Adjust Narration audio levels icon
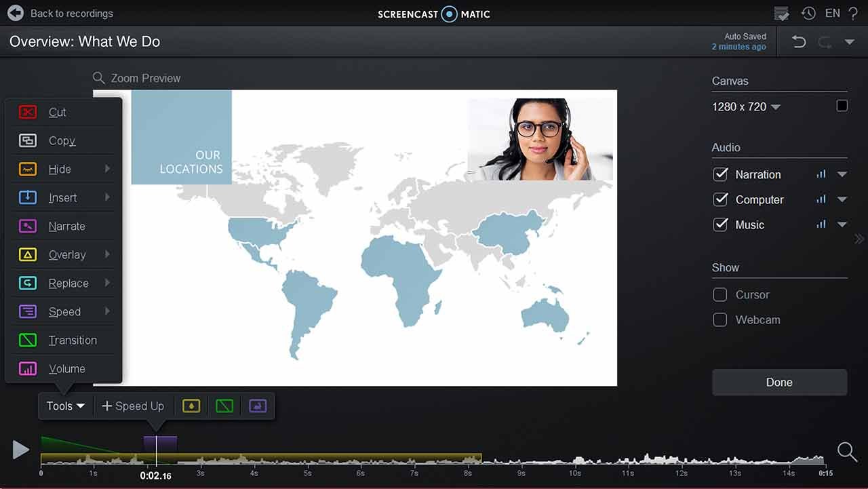 tap(821, 174)
